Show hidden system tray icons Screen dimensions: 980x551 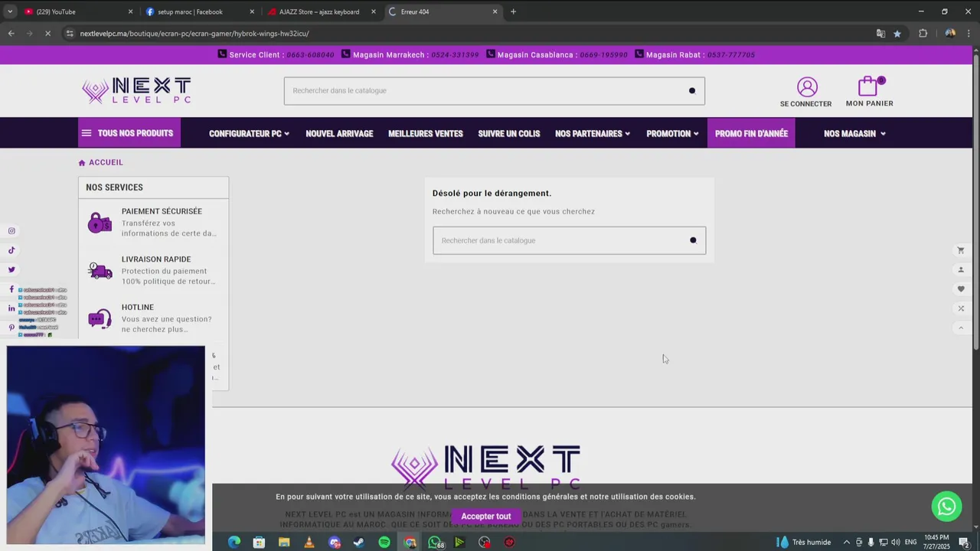(x=847, y=543)
